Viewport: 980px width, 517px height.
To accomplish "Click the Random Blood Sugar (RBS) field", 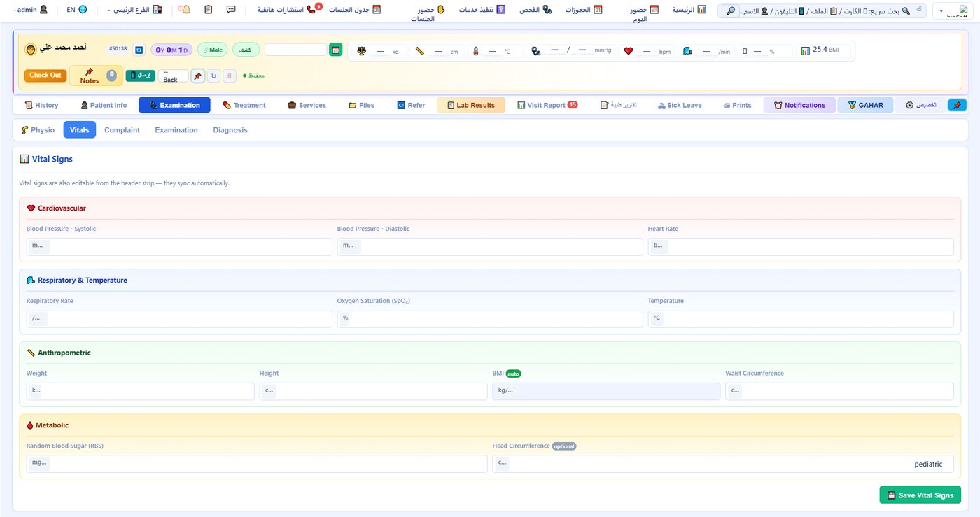I will coord(257,464).
